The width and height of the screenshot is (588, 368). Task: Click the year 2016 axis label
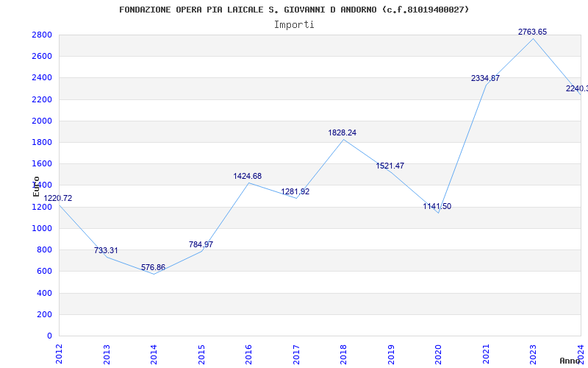tap(248, 355)
